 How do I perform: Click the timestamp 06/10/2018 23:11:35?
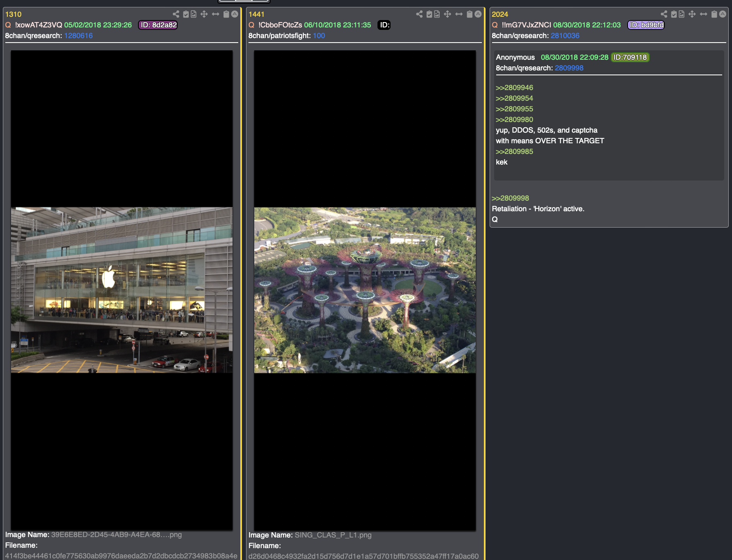(337, 25)
